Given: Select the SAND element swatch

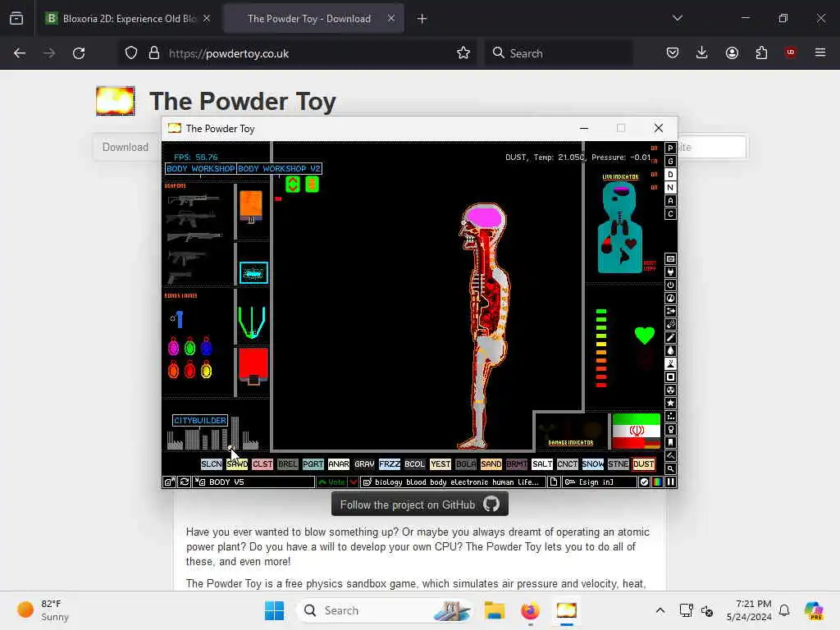Looking at the screenshot, I should click(491, 464).
